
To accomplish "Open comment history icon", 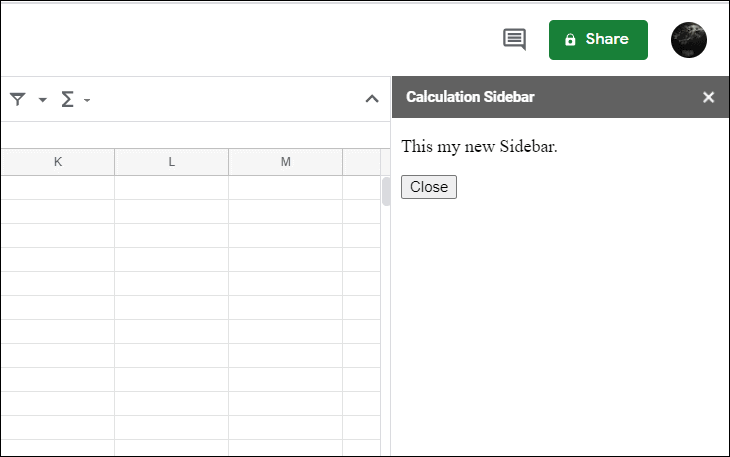I will (514, 40).
